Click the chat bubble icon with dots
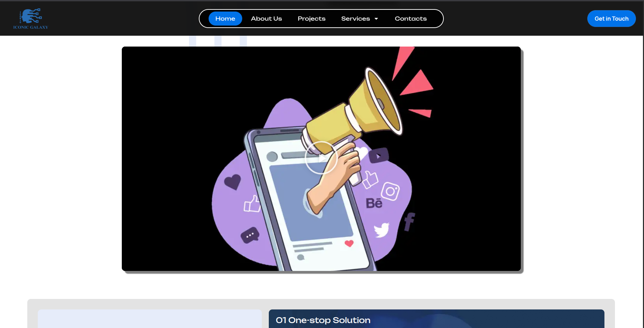This screenshot has height=328, width=644. coord(250,235)
